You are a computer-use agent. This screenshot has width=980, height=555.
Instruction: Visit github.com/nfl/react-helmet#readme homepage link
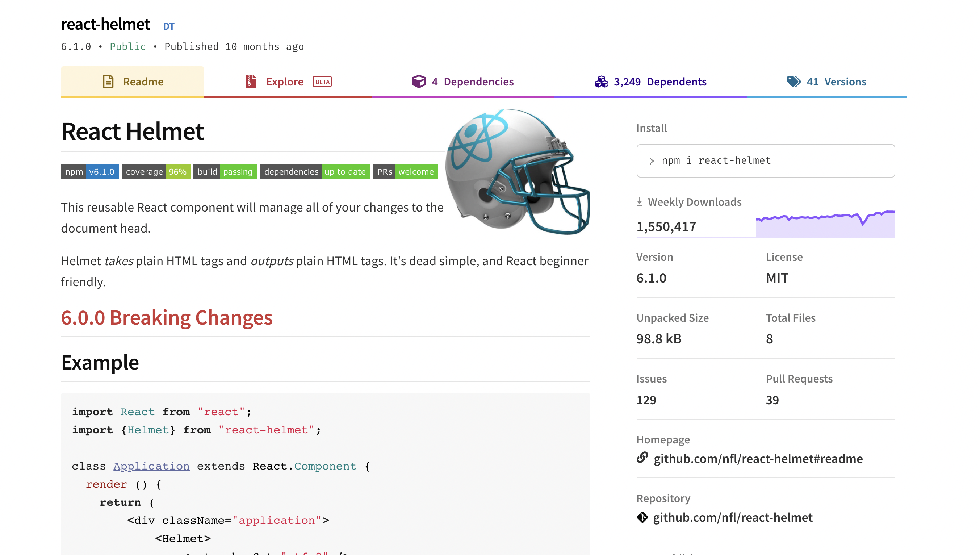[x=758, y=458]
